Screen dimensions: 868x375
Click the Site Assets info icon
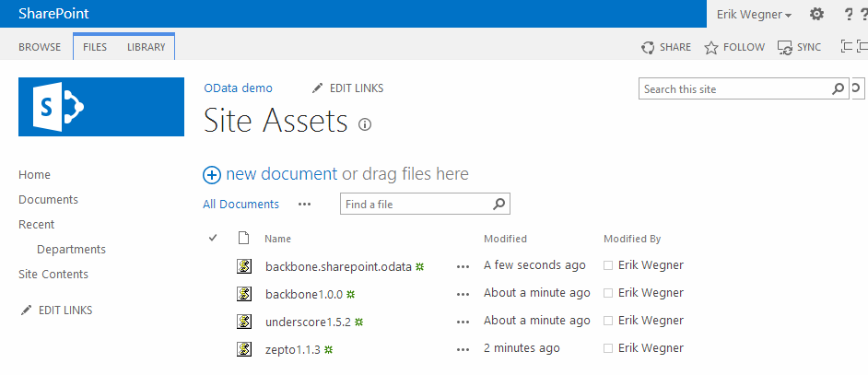tap(364, 124)
